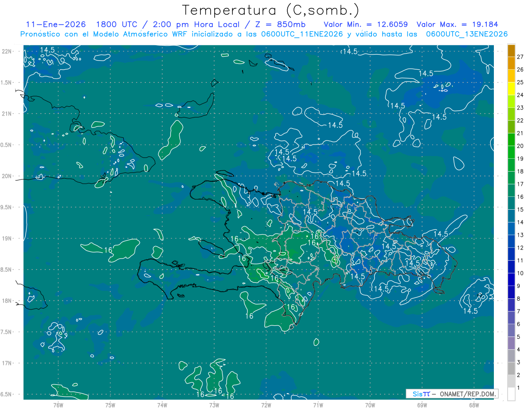
Task: Click colorbar value label '12'
Action: tap(520, 248)
